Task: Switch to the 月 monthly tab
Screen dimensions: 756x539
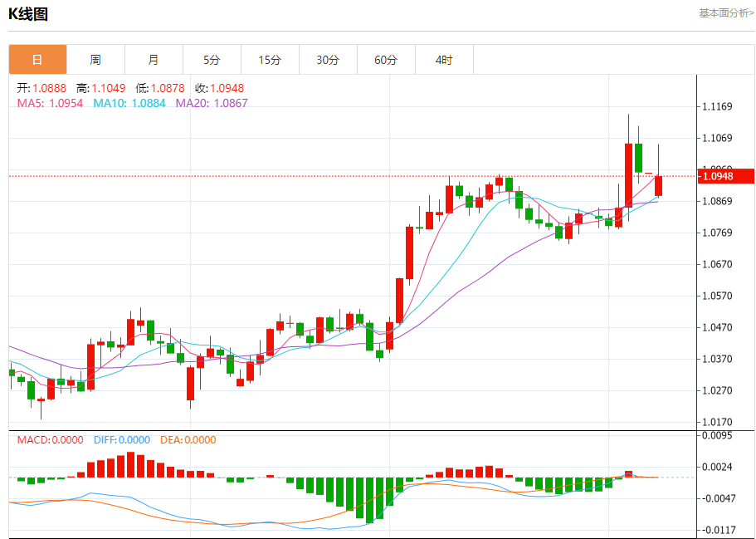Action: pos(154,60)
